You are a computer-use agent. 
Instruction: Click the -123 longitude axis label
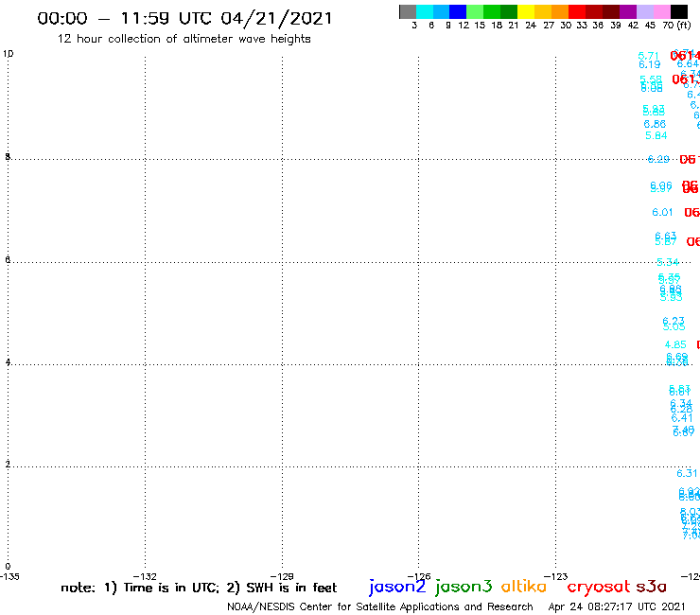point(556,576)
